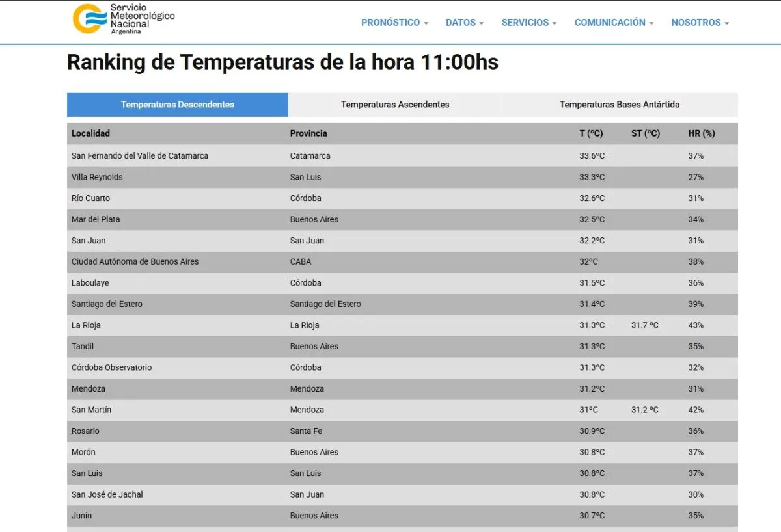
Task: Select the Temperaturas Descendentes tab
Action: pyautogui.click(x=178, y=105)
